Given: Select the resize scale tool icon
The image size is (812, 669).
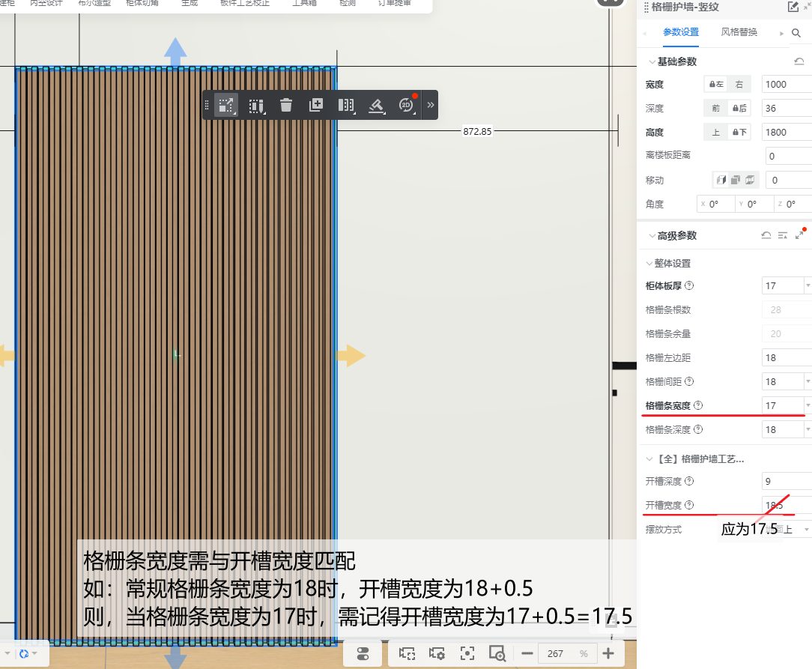Looking at the screenshot, I should tap(226, 105).
